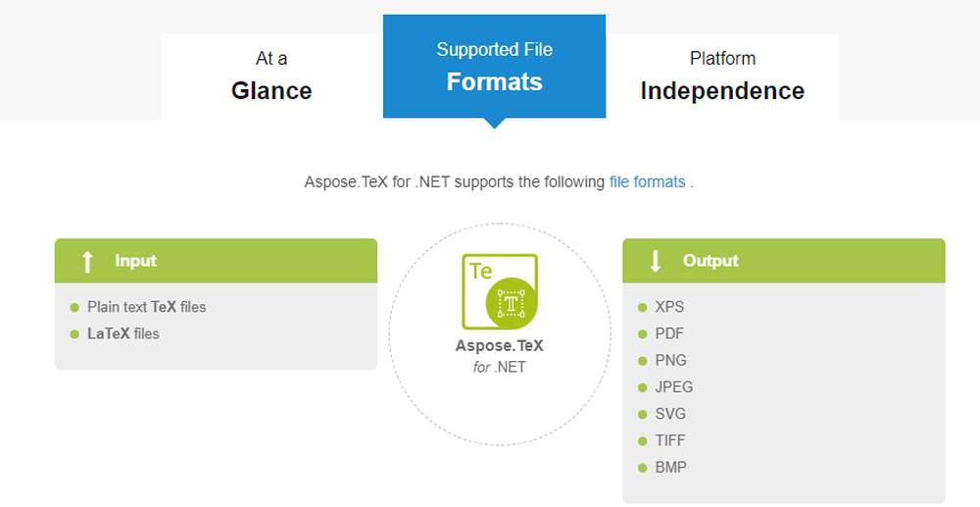
Task: Click the BMP output format entry
Action: (x=670, y=468)
